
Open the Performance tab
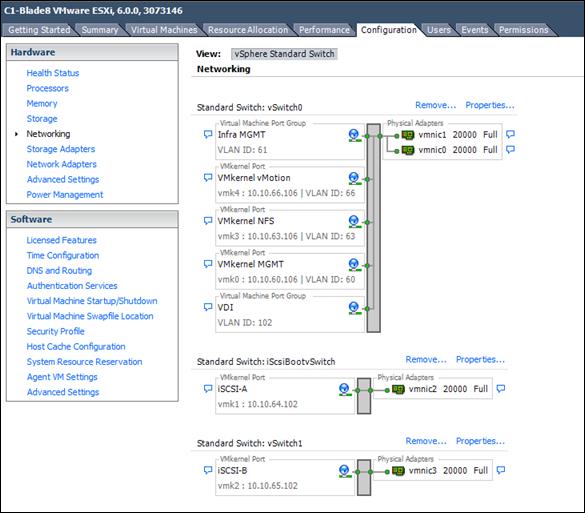[324, 30]
